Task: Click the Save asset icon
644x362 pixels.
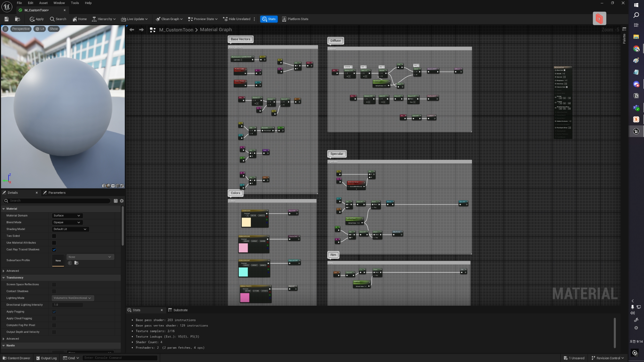Action: [6, 19]
